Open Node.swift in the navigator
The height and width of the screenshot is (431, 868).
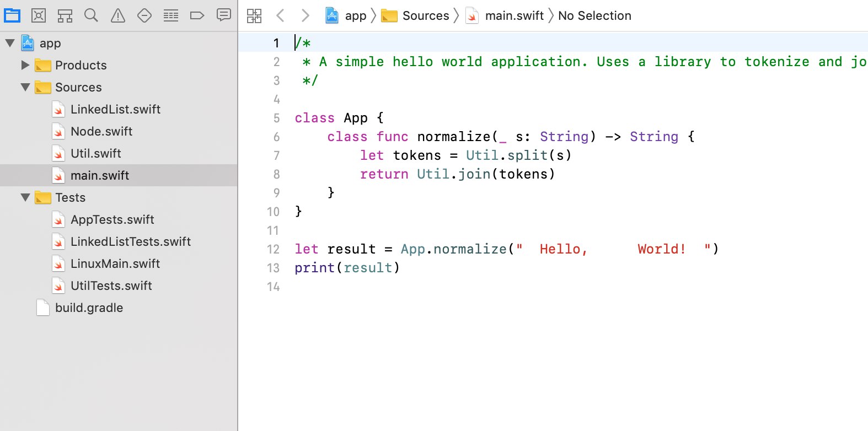pyautogui.click(x=119, y=131)
